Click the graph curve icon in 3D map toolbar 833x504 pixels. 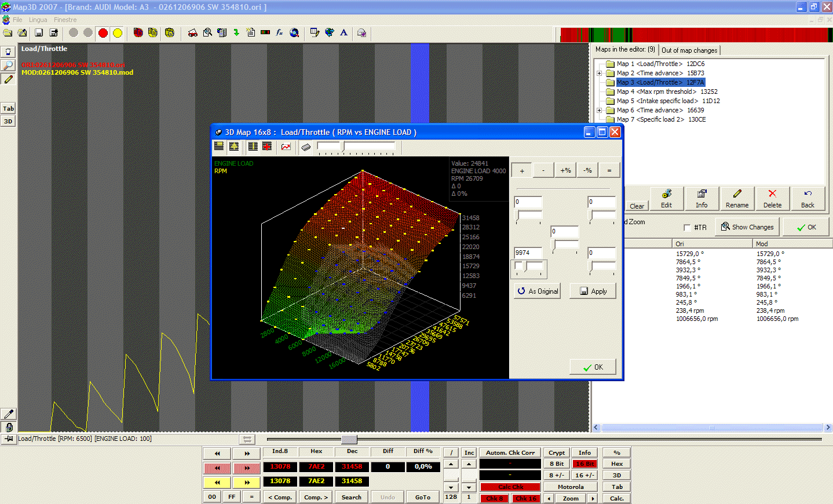(x=286, y=148)
